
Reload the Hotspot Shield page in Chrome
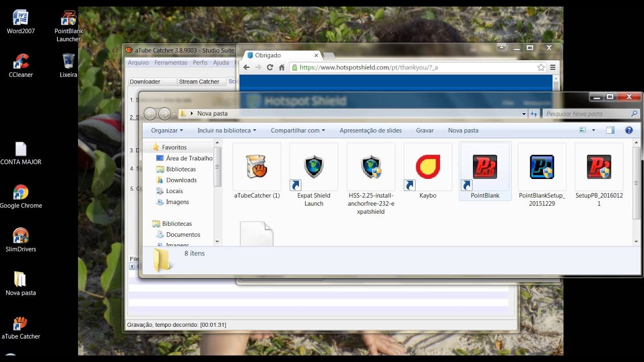270,67
